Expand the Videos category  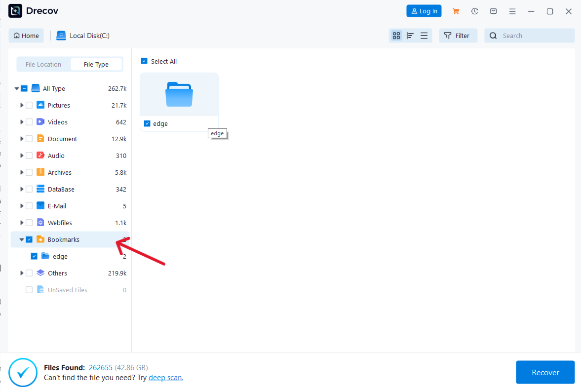point(22,121)
